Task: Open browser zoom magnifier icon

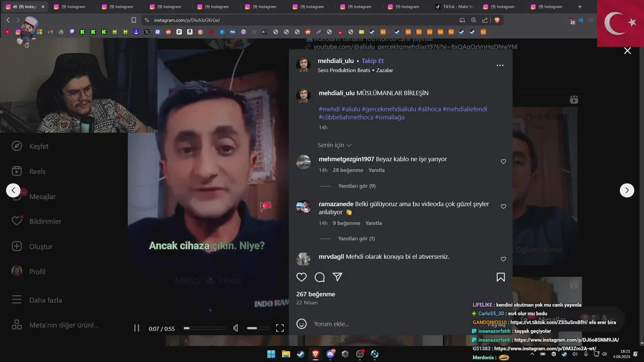Action: tap(473, 20)
